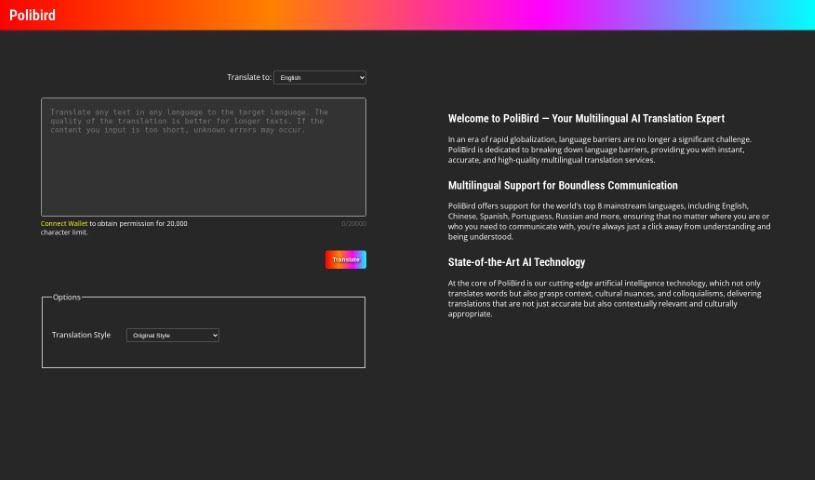Click the 'State-of-the-Art AI Technology' heading

click(x=517, y=262)
